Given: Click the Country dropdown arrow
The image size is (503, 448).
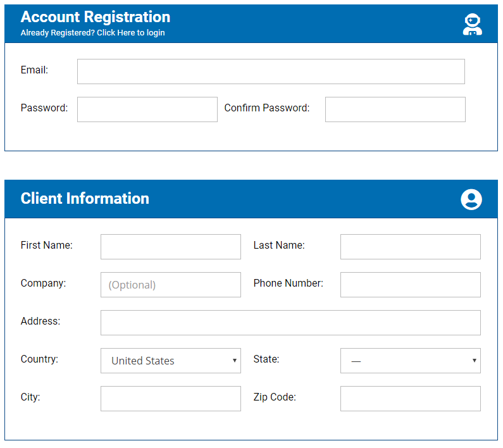Looking at the screenshot, I should point(235,361).
